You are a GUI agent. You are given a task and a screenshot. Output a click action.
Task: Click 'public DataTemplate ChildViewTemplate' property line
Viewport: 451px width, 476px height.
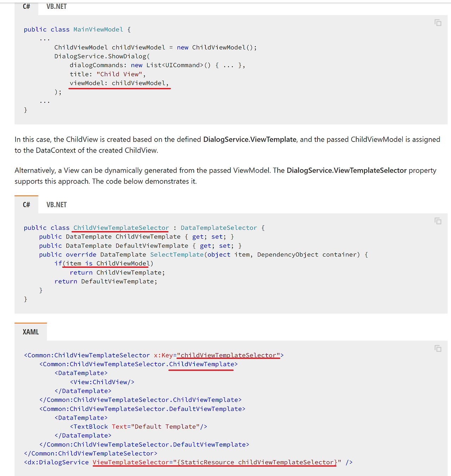click(x=137, y=237)
